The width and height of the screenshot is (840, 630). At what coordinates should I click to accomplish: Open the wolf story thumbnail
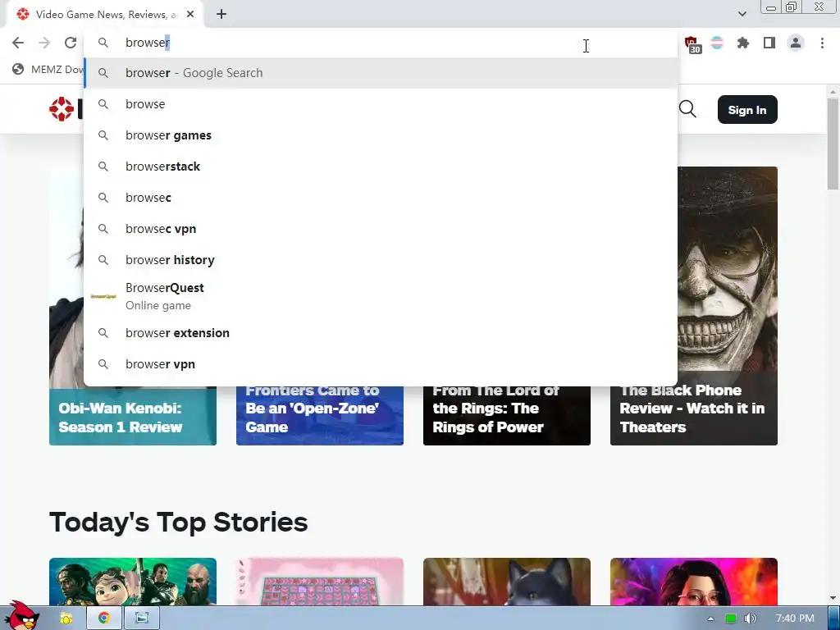[507, 582]
